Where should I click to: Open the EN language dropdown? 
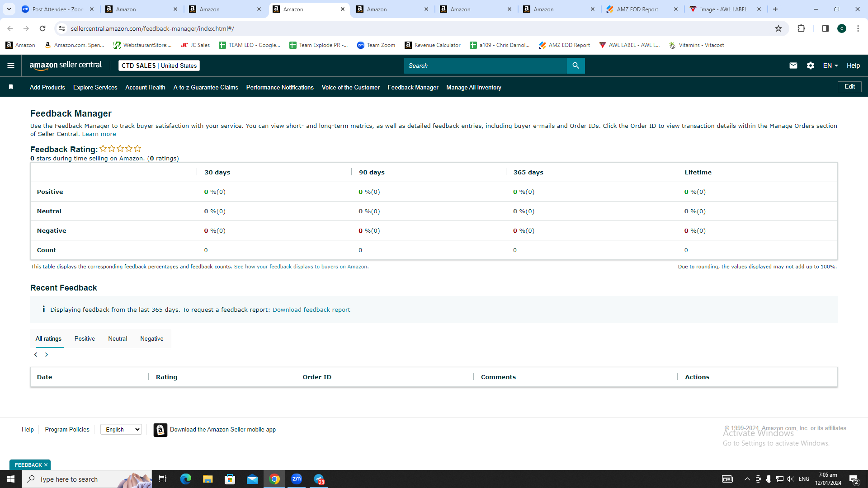830,66
